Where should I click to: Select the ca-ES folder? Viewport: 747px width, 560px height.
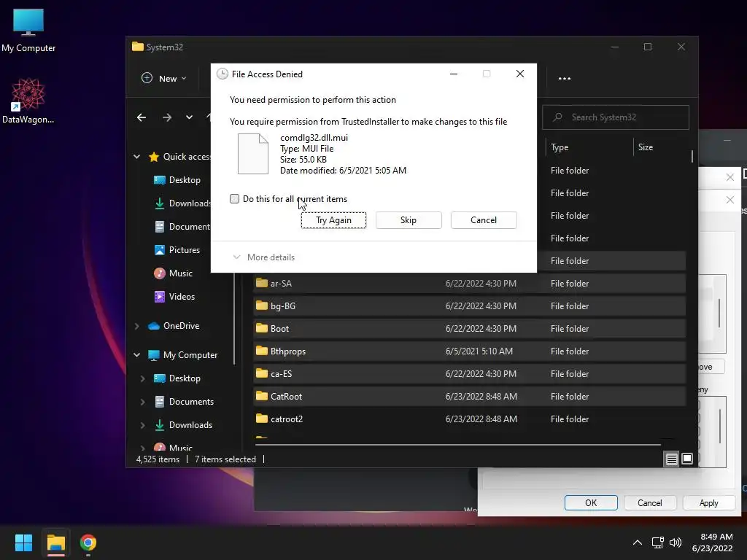tap(469, 374)
